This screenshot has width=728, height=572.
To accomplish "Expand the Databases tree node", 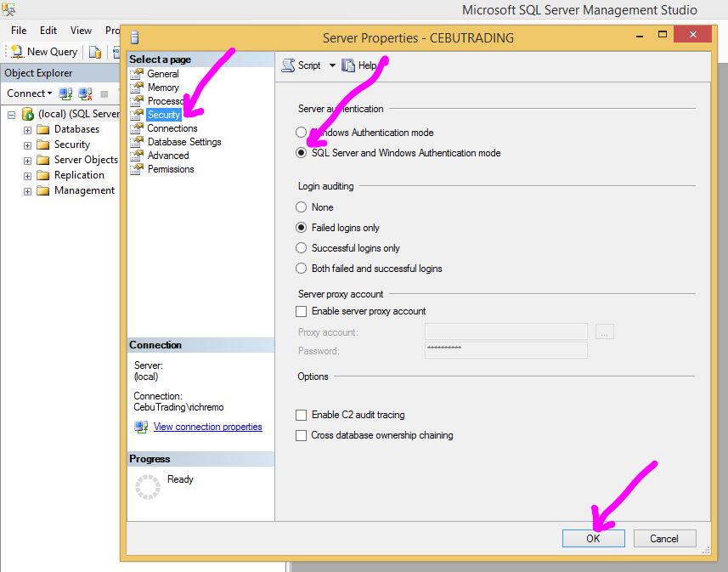I will [x=27, y=130].
